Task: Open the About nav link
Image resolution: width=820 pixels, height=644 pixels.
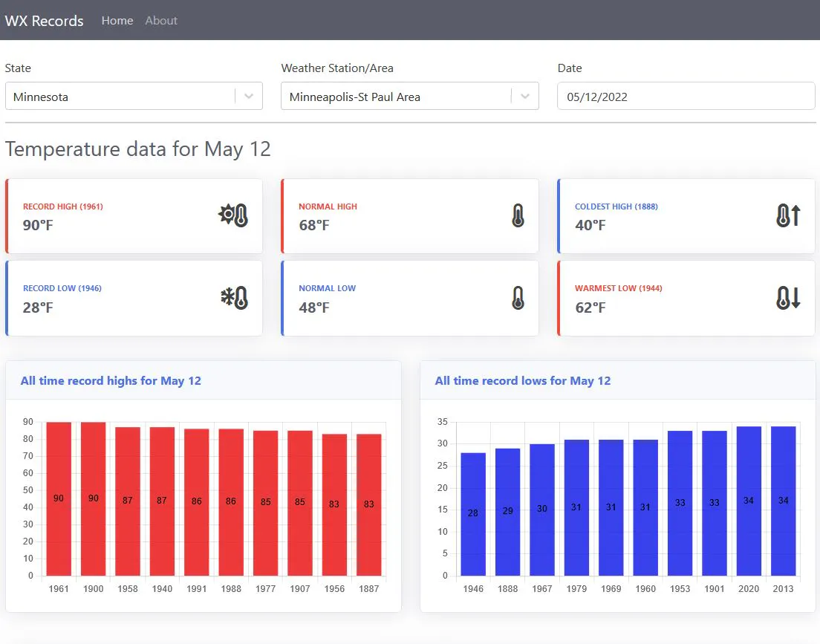Action: [x=161, y=20]
